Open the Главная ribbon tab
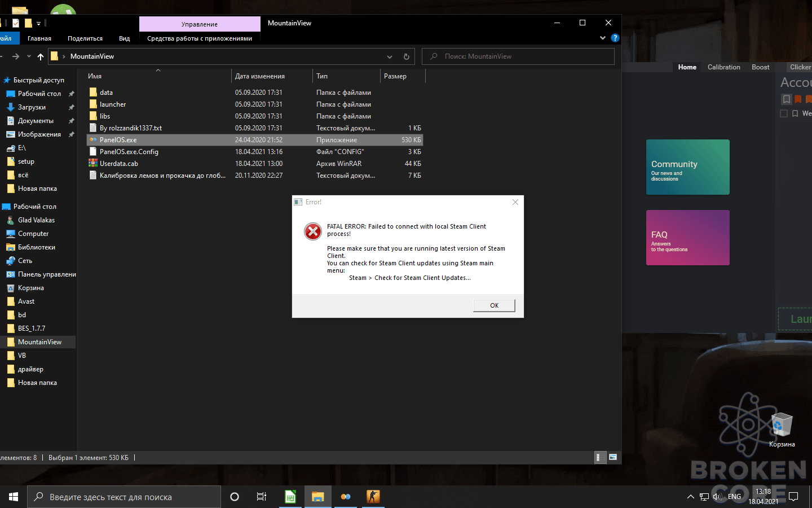This screenshot has width=812, height=508. [x=39, y=38]
